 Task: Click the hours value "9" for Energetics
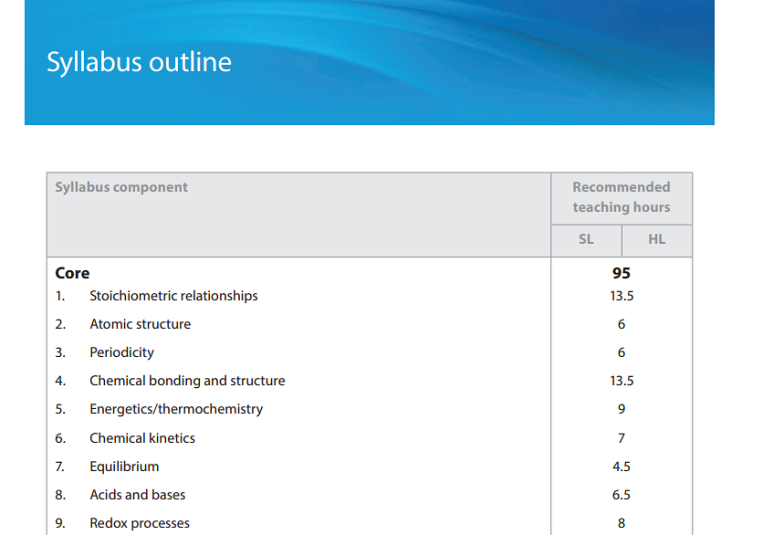[621, 409]
